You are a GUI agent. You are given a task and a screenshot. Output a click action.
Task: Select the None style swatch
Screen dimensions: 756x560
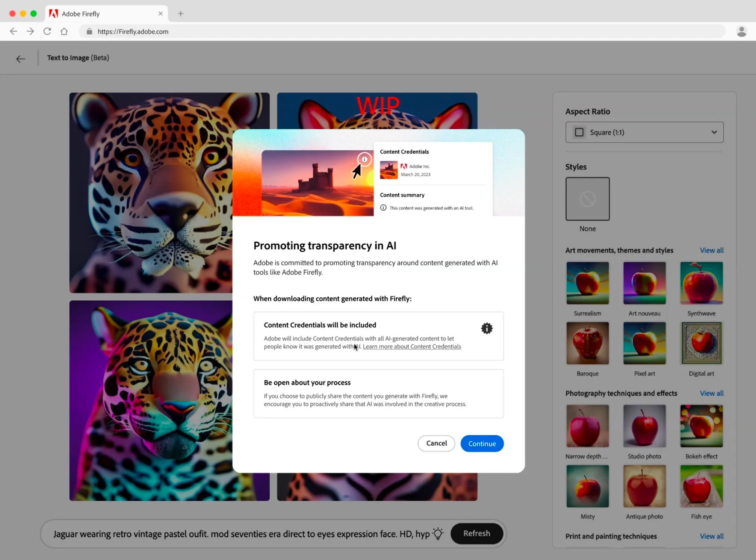(x=587, y=198)
